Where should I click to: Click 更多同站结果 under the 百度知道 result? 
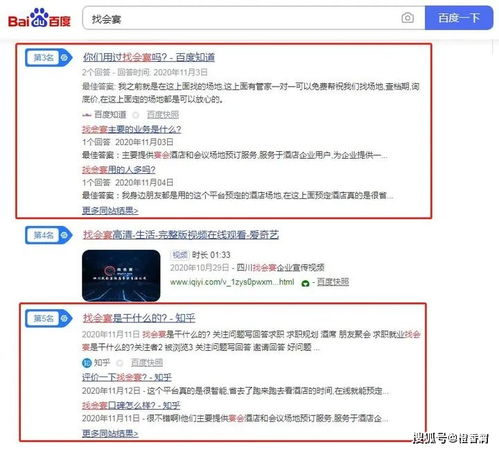click(110, 211)
